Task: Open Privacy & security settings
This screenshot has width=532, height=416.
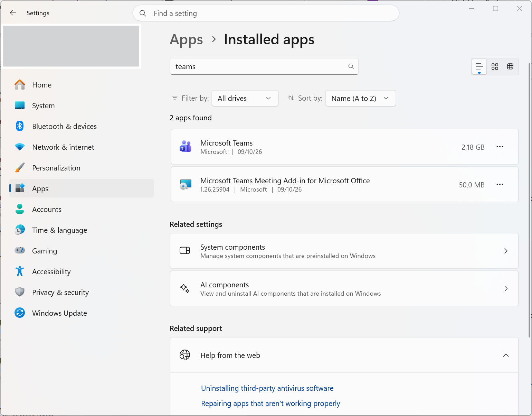Action: coord(82,293)
